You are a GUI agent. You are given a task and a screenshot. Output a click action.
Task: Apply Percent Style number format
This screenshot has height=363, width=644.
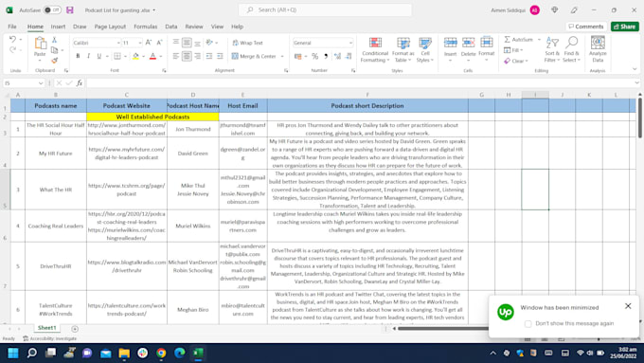coord(315,56)
